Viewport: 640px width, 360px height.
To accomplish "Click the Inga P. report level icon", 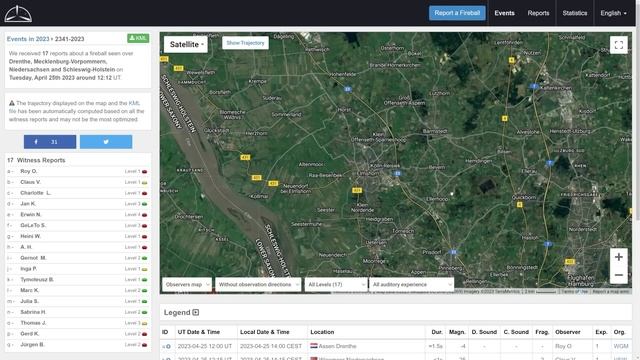I will pos(144,269).
